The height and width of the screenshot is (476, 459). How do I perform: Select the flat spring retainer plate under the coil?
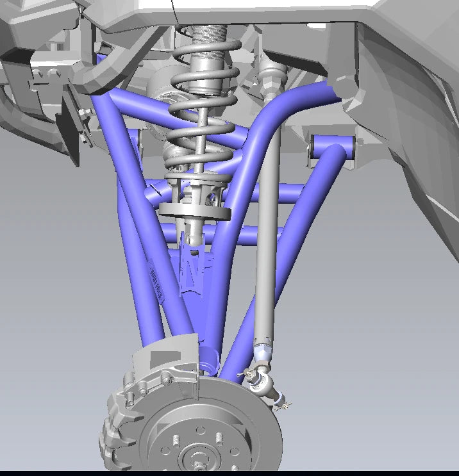[x=195, y=212]
